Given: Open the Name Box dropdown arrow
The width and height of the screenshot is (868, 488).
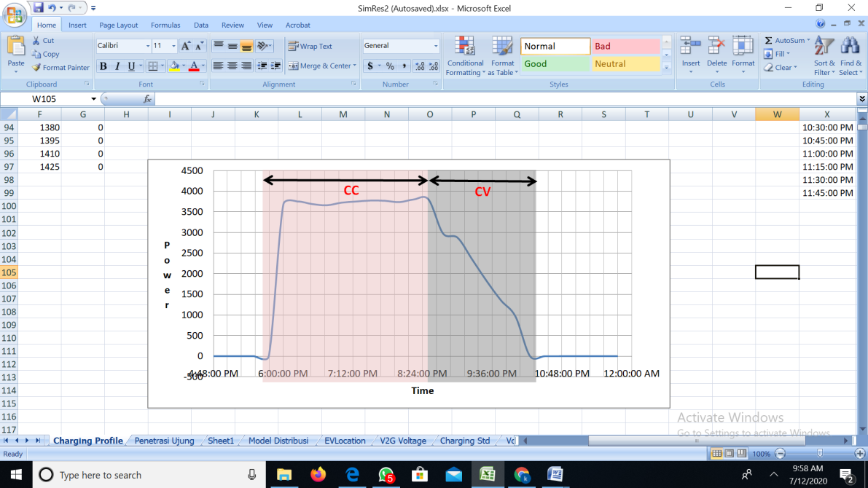Looking at the screenshot, I should click(93, 99).
